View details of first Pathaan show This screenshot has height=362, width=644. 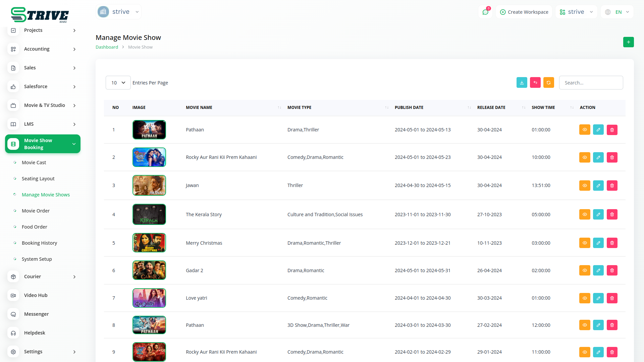coord(584,130)
